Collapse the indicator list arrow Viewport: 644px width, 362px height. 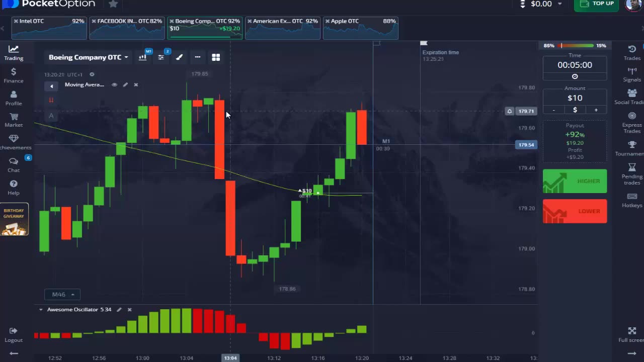click(51, 86)
